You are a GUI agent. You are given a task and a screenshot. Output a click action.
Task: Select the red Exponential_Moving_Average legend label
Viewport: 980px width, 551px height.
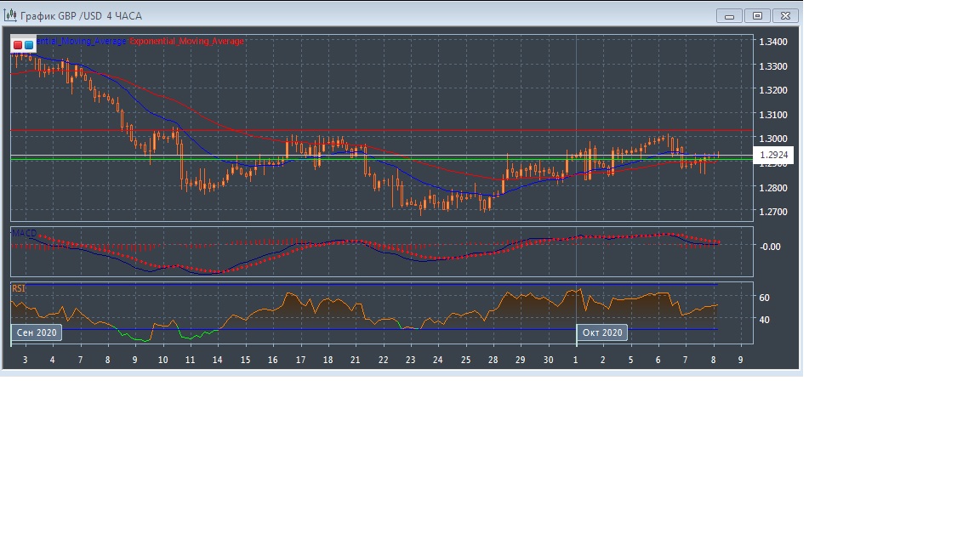(186, 42)
